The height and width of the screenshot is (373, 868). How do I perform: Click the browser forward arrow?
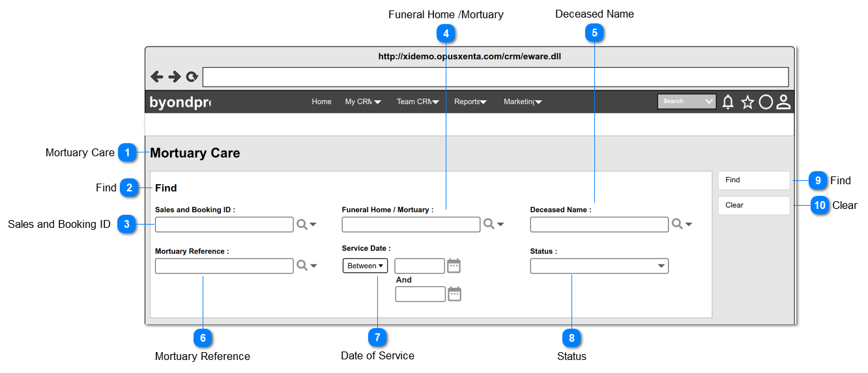coord(175,77)
